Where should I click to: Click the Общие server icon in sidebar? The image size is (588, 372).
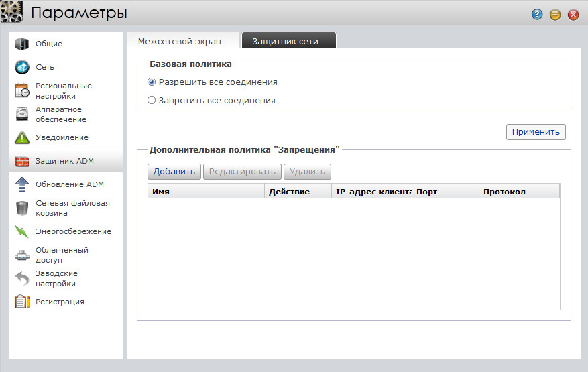coord(22,44)
